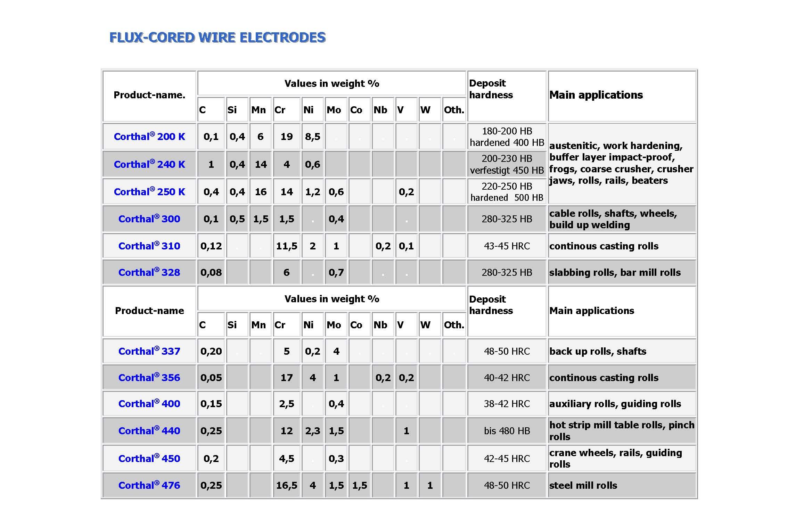The image size is (812, 511).
Task: Open the Corthal 450 product link
Action: pos(149,459)
